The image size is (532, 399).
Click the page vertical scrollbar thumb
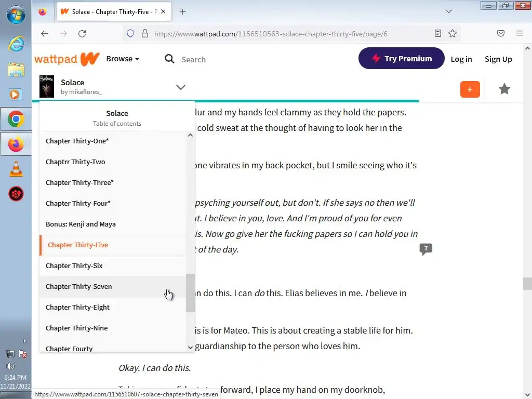pos(527,284)
